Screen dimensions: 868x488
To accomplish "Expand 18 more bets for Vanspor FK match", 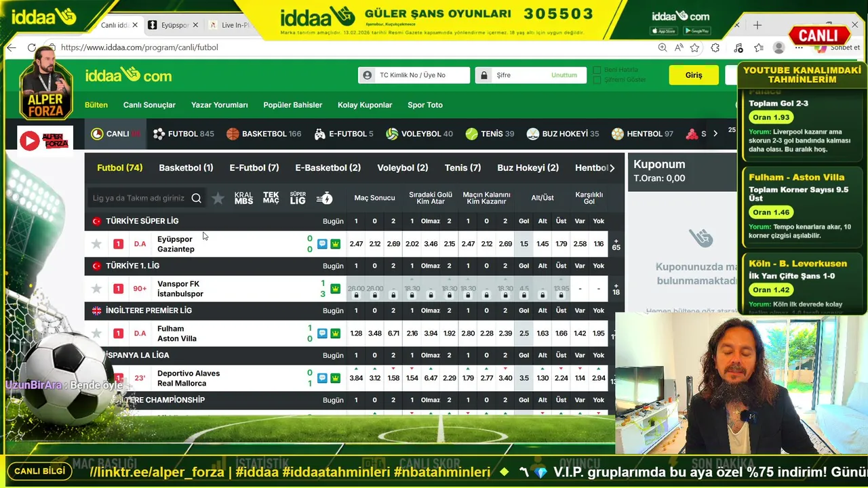I will [x=616, y=289].
